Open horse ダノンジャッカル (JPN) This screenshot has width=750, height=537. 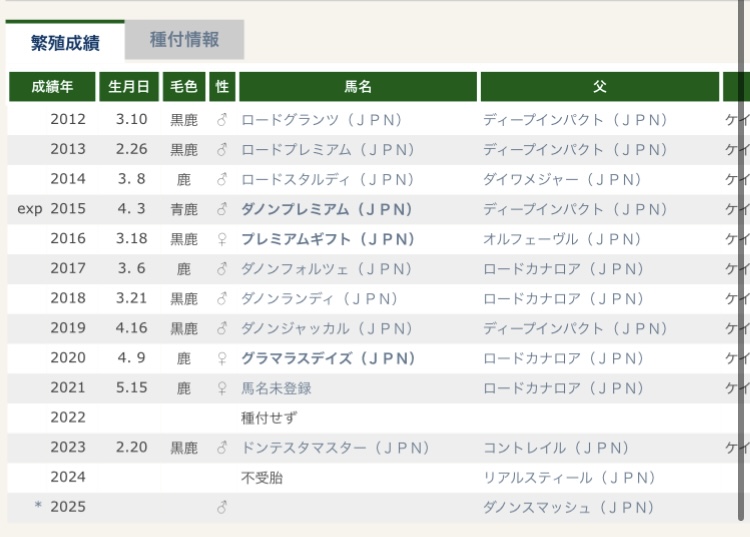pyautogui.click(x=327, y=329)
